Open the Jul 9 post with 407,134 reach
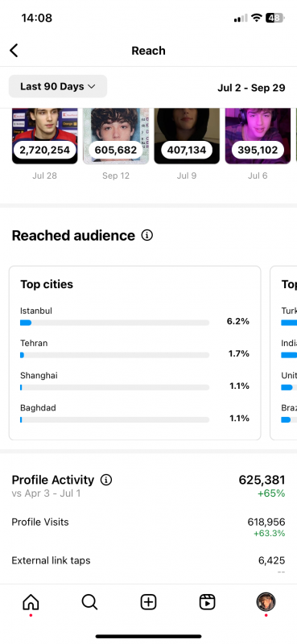 187,136
